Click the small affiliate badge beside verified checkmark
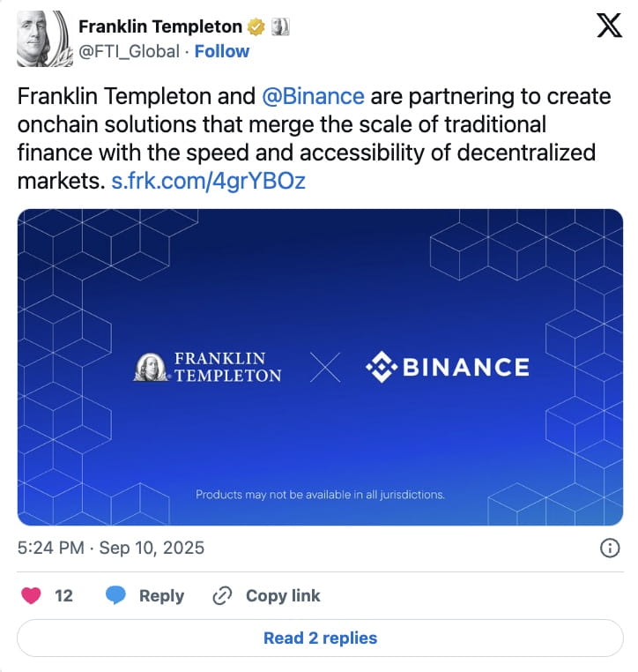The height and width of the screenshot is (672, 638). [x=280, y=27]
